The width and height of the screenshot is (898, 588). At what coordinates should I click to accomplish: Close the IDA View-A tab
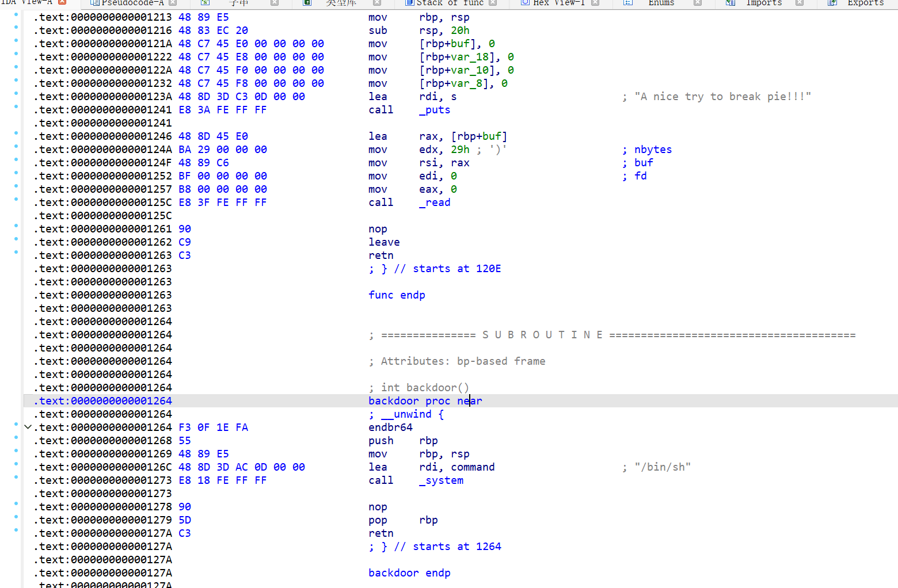pos(62,2)
